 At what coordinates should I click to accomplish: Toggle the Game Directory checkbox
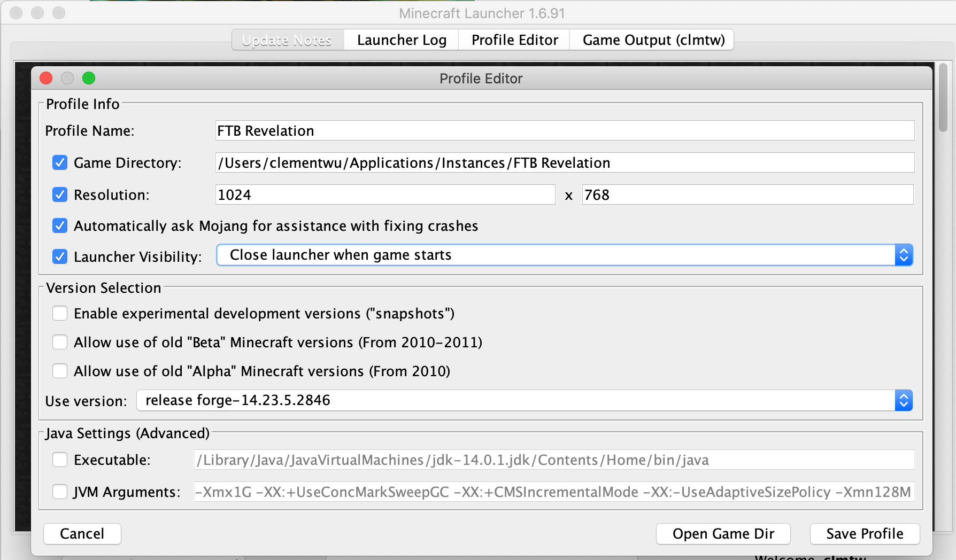point(60,162)
